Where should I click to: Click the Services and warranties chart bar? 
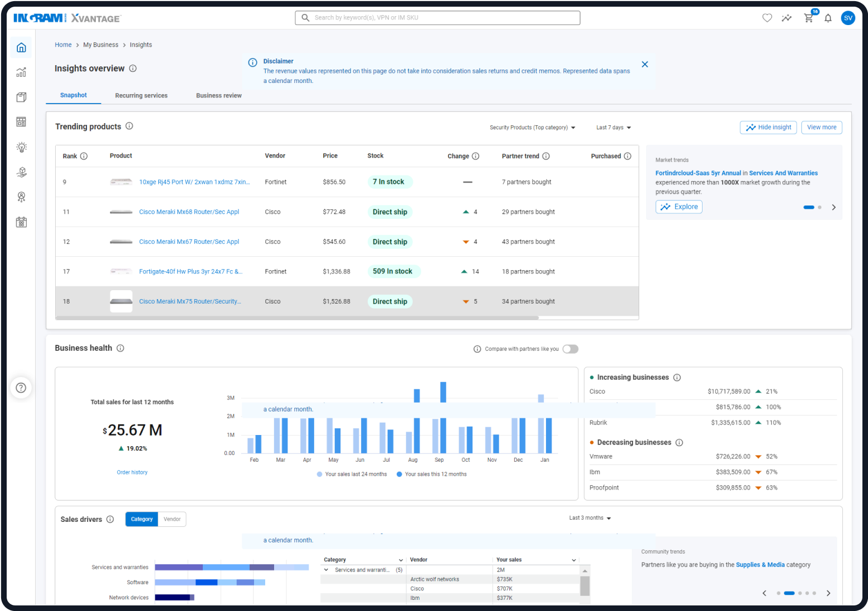coord(232,568)
